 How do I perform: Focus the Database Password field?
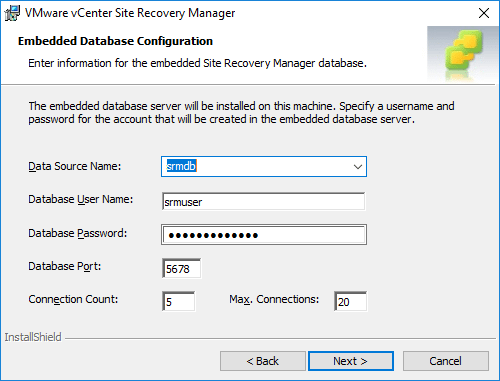pyautogui.click(x=264, y=235)
